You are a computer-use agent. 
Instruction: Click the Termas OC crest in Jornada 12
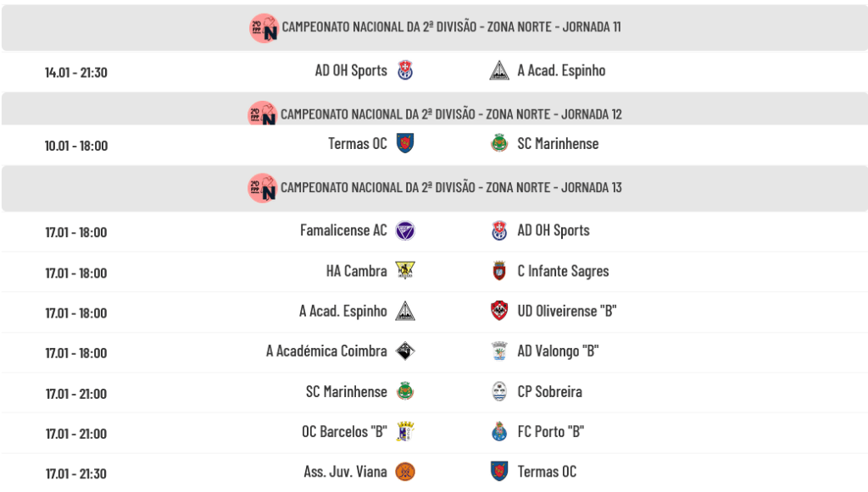pos(406,144)
